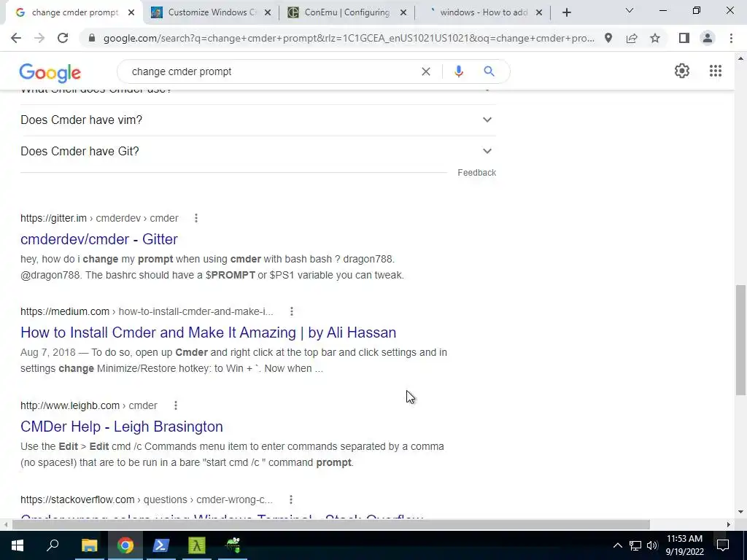Open the 'cmderdev/cmder - Gitter' result
The image size is (747, 560).
click(99, 239)
